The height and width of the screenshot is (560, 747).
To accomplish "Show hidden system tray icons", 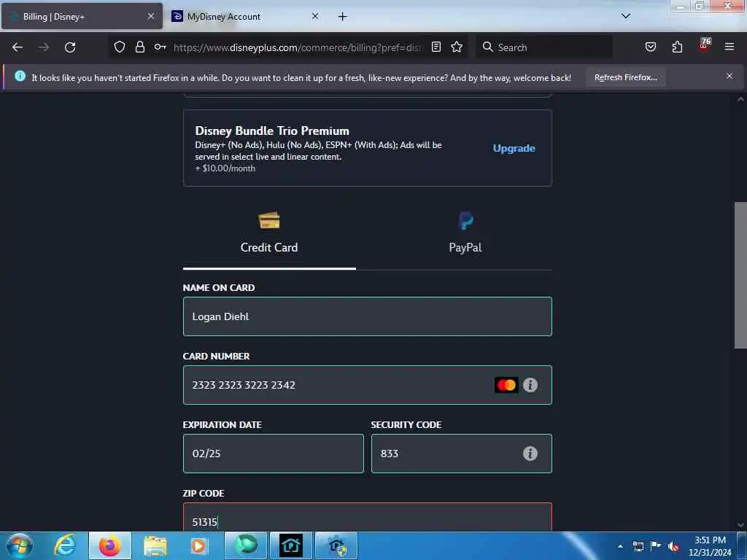I will [620, 546].
